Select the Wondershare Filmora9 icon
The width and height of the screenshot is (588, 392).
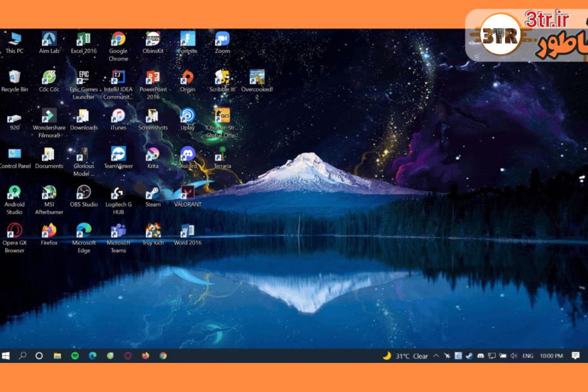click(49, 116)
